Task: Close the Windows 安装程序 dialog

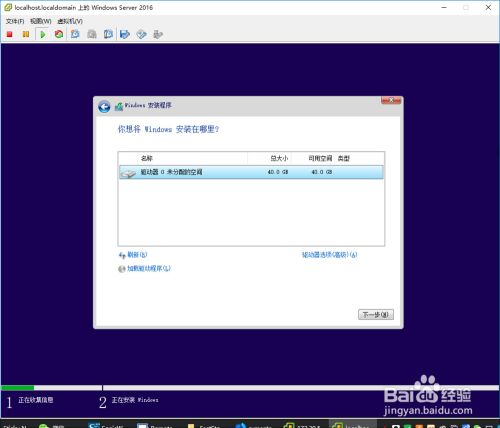Action: pyautogui.click(x=391, y=100)
